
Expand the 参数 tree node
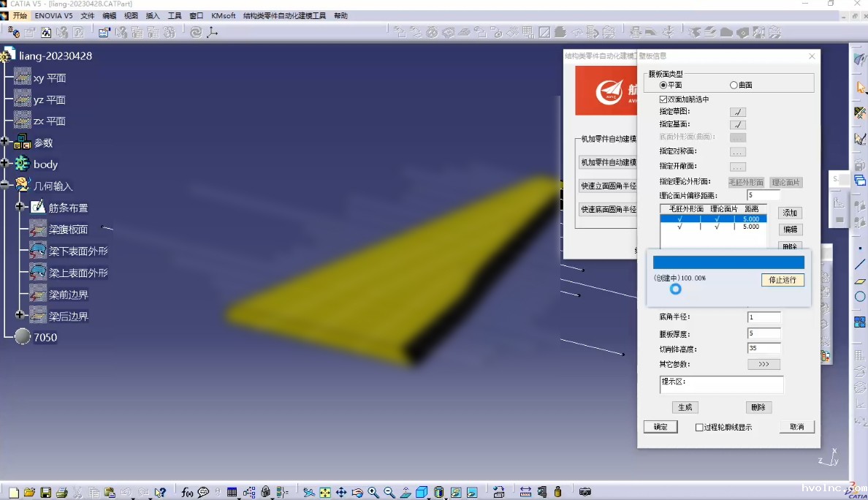click(5, 143)
